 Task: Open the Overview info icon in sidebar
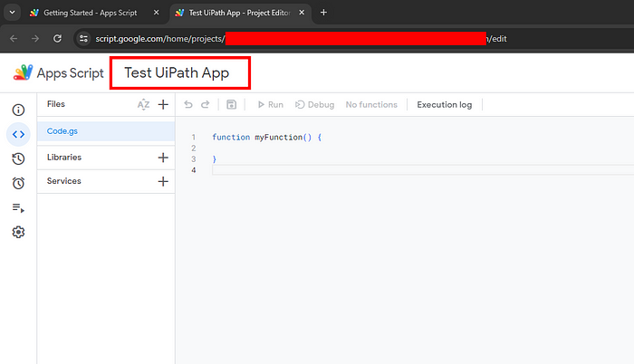pos(18,110)
